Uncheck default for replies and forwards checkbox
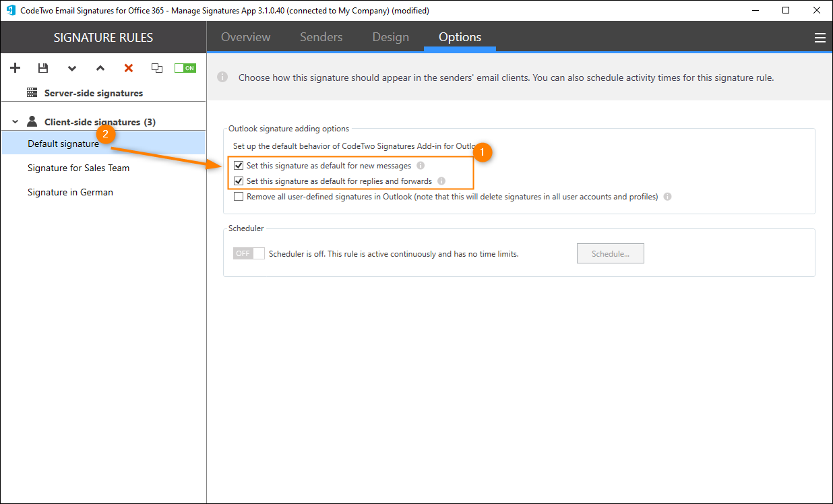 239,181
